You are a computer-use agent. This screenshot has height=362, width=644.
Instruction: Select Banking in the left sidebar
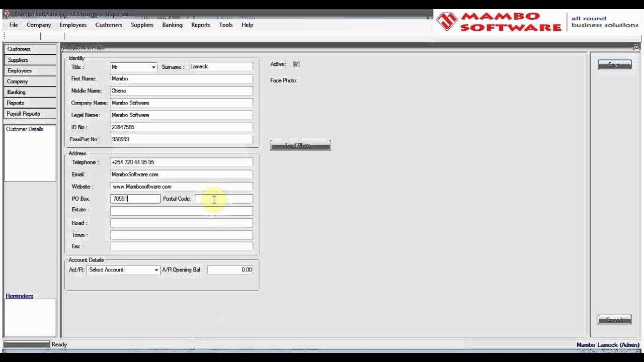(x=30, y=93)
